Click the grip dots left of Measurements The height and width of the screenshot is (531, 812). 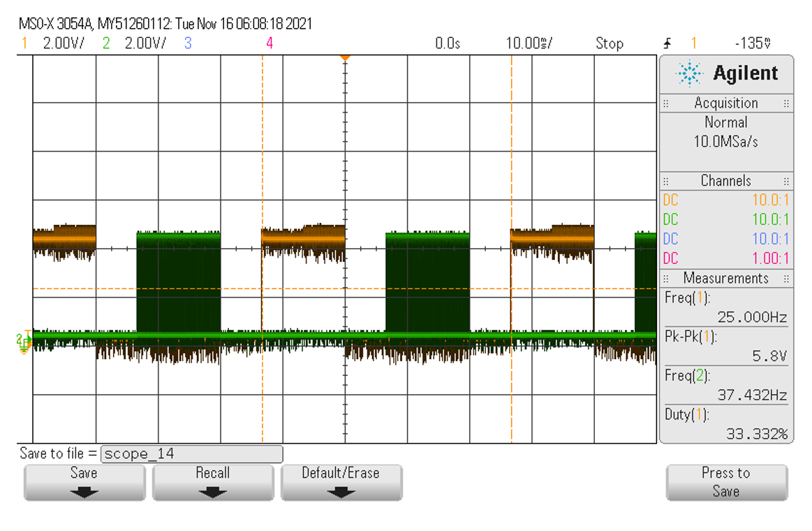pyautogui.click(x=665, y=278)
